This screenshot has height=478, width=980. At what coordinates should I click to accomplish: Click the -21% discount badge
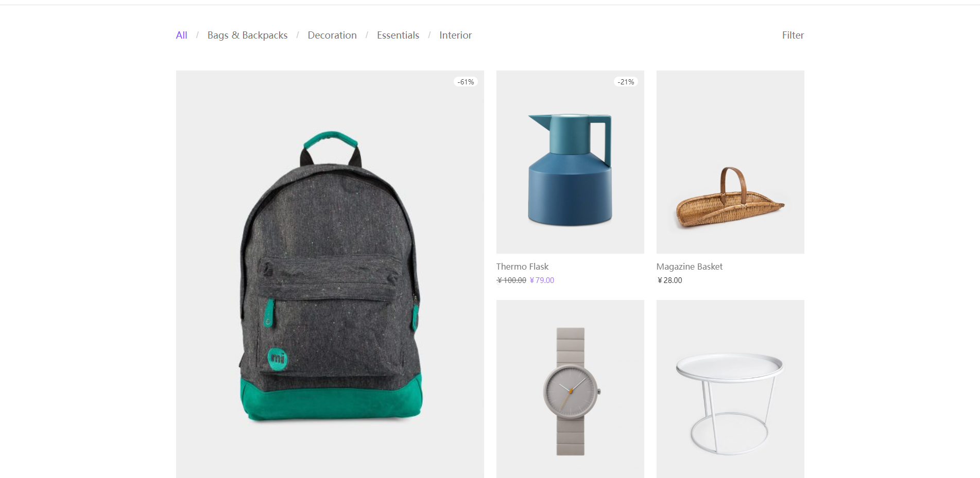[x=626, y=82]
